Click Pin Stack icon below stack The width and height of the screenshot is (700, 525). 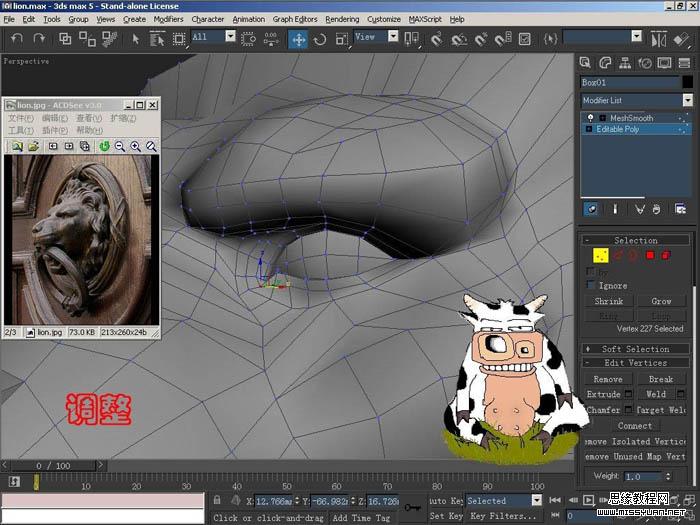tap(592, 209)
